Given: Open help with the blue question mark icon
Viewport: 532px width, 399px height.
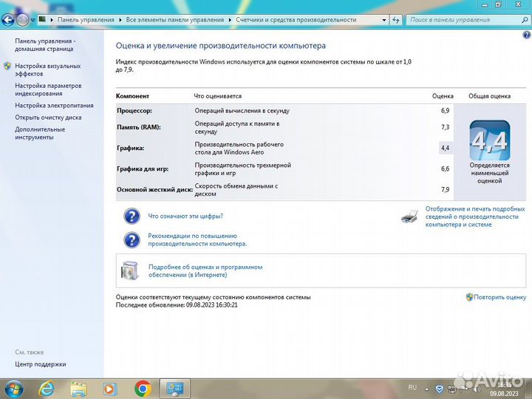Looking at the screenshot, I should tap(526, 35).
